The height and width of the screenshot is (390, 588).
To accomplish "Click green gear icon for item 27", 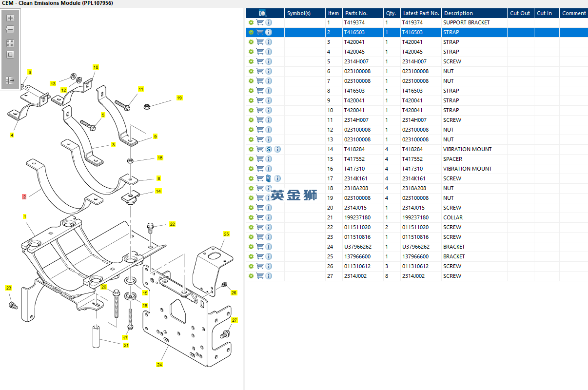I will (x=251, y=276).
